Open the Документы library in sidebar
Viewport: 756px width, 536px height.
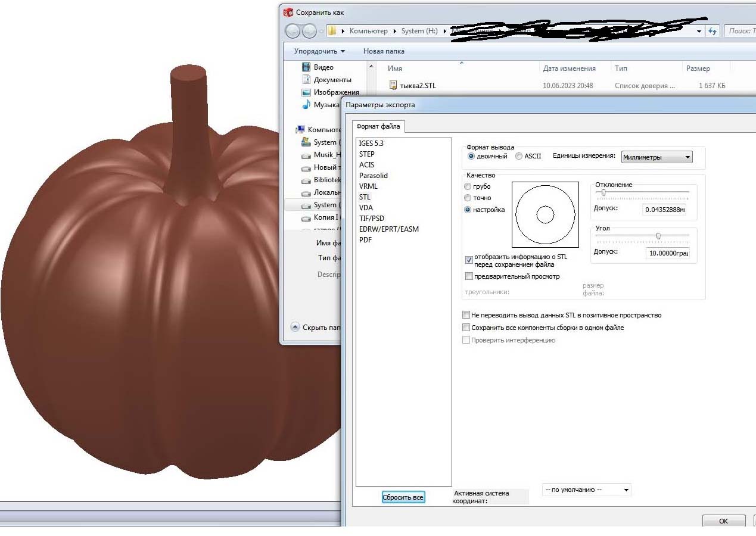332,80
